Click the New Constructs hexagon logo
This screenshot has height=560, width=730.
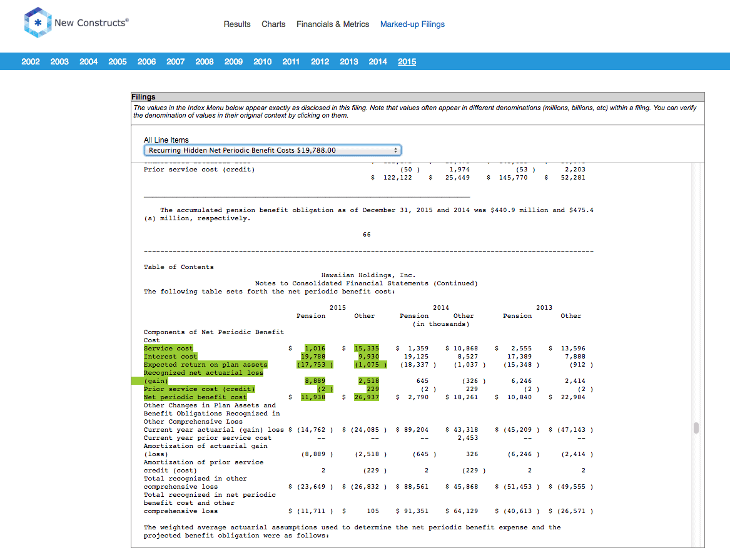point(38,23)
